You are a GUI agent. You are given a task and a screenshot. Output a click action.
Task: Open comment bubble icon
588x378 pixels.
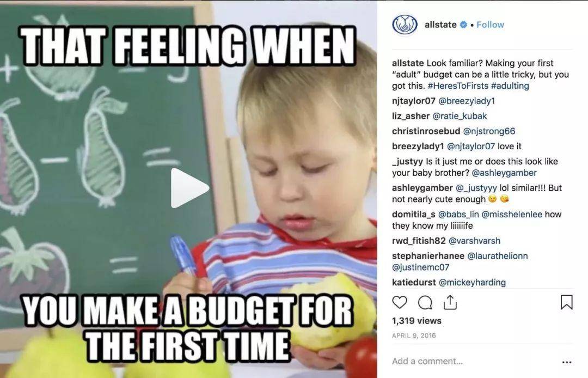coord(425,302)
